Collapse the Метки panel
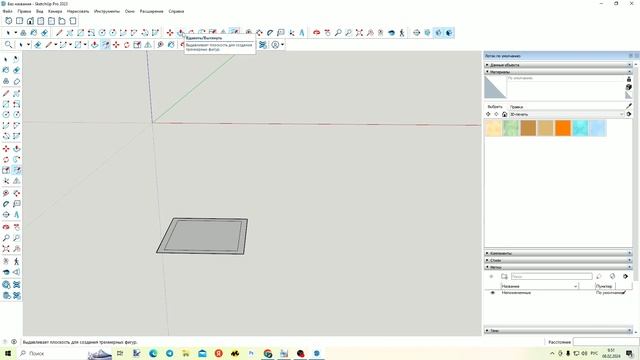 click(558, 267)
